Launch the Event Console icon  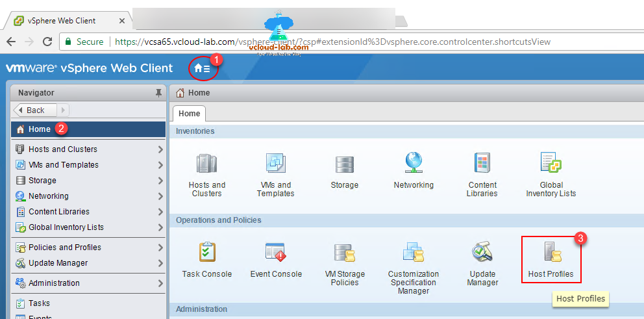coord(276,251)
